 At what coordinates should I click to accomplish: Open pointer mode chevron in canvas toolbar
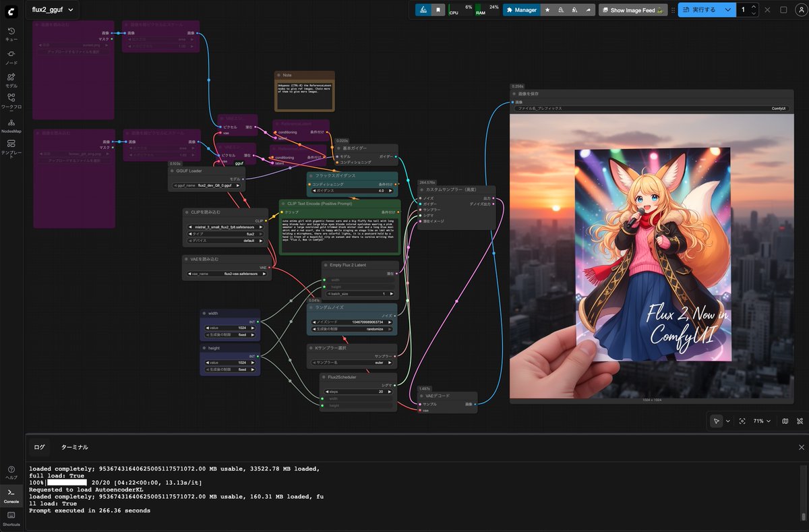pos(727,421)
